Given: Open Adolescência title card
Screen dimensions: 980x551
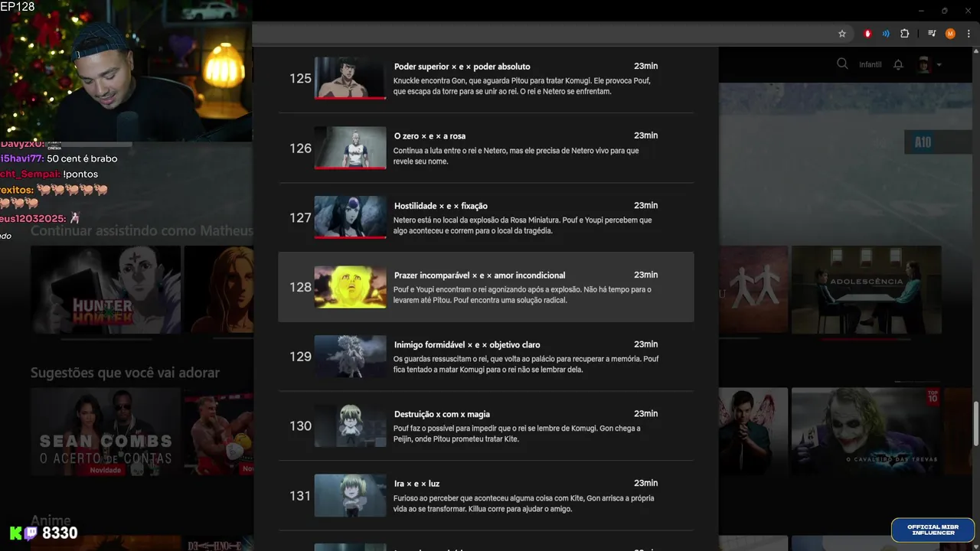Looking at the screenshot, I should (867, 289).
